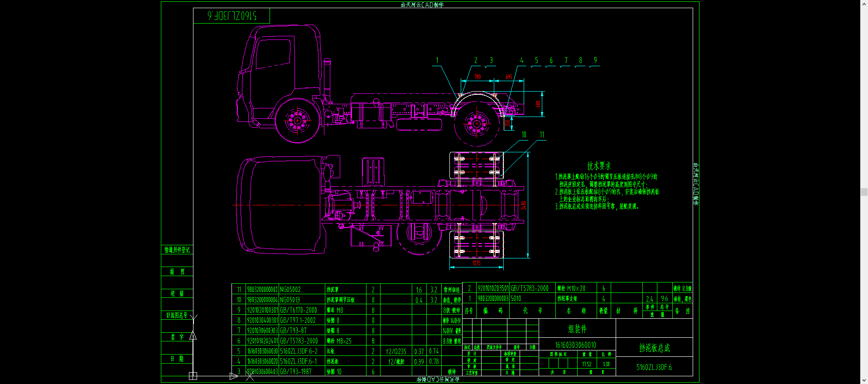Click the "GB/T6170-2000" standard cell
Image resolution: width=868 pixels, height=384 pixels.
click(x=299, y=311)
